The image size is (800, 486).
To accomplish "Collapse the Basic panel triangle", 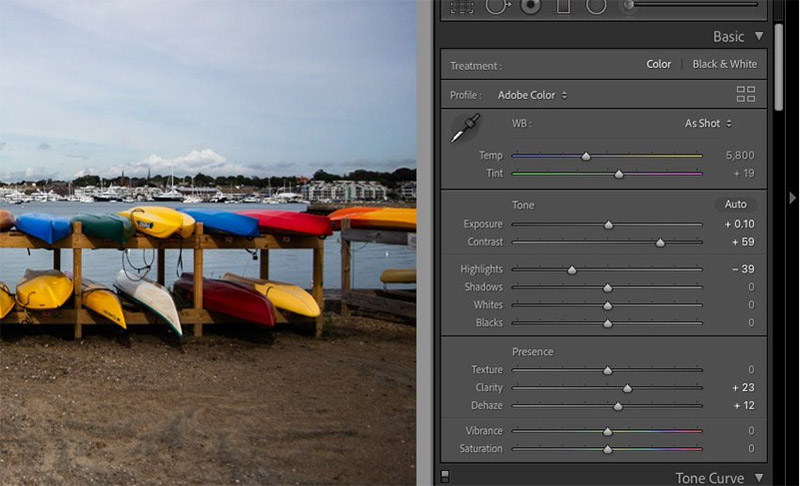I will (x=759, y=36).
